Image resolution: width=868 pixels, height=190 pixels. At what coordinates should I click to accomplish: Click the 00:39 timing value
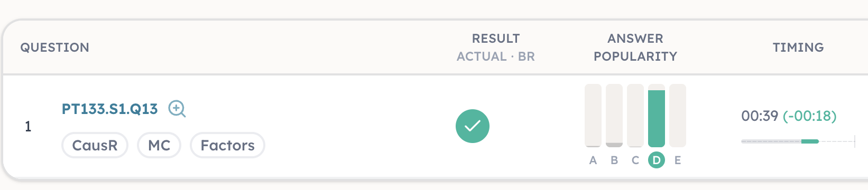pyautogui.click(x=760, y=116)
